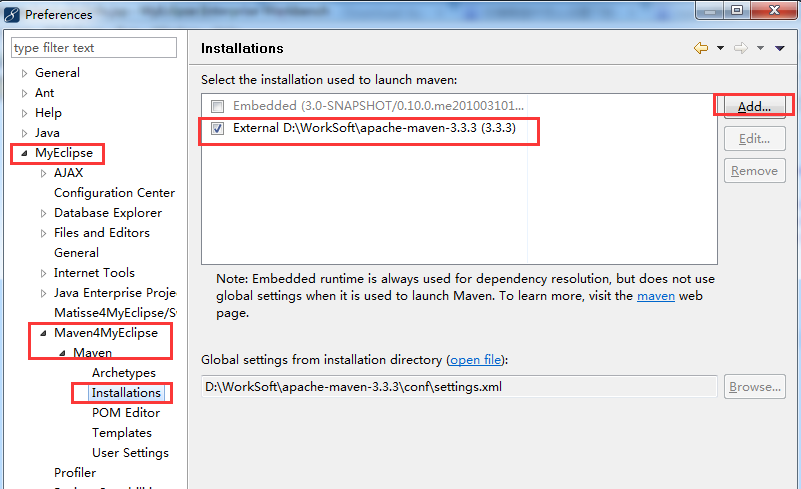Screen dimensions: 801x489
Task: Click the Preferences window app icon
Action: [x=12, y=14]
